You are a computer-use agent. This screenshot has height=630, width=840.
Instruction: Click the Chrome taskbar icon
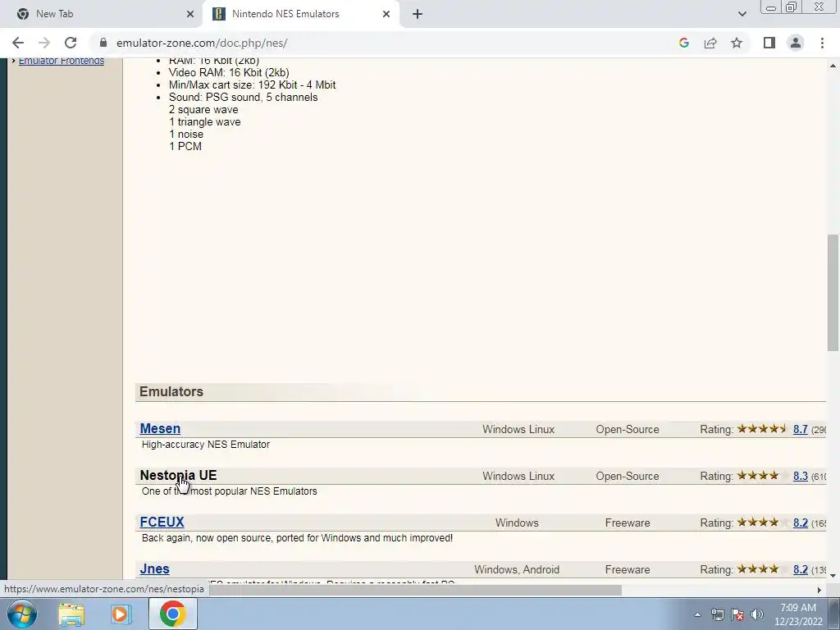click(172, 614)
